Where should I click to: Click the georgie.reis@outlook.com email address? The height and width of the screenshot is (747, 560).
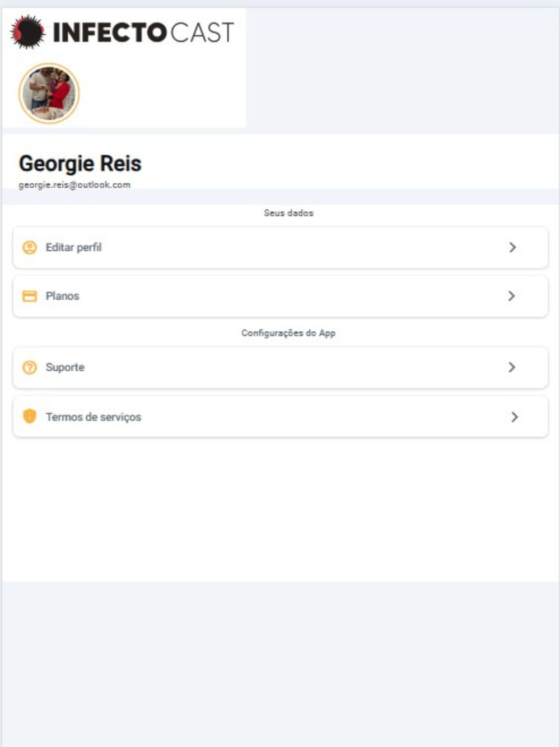point(74,185)
